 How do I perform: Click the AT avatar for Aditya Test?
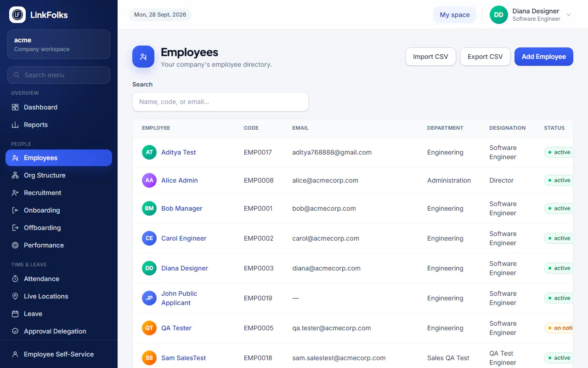149,152
